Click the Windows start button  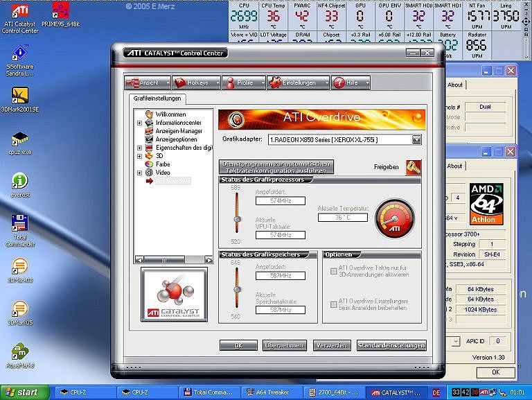tap(24, 392)
